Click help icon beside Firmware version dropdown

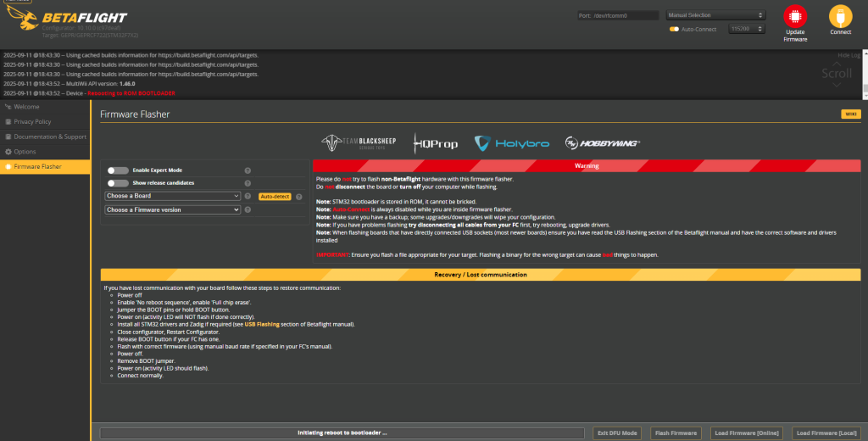tap(248, 210)
